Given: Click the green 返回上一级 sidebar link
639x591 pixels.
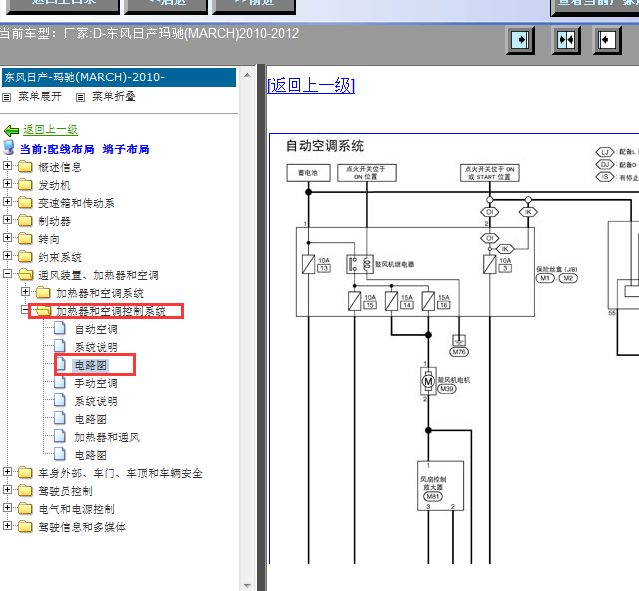Looking at the screenshot, I should coord(50,130).
